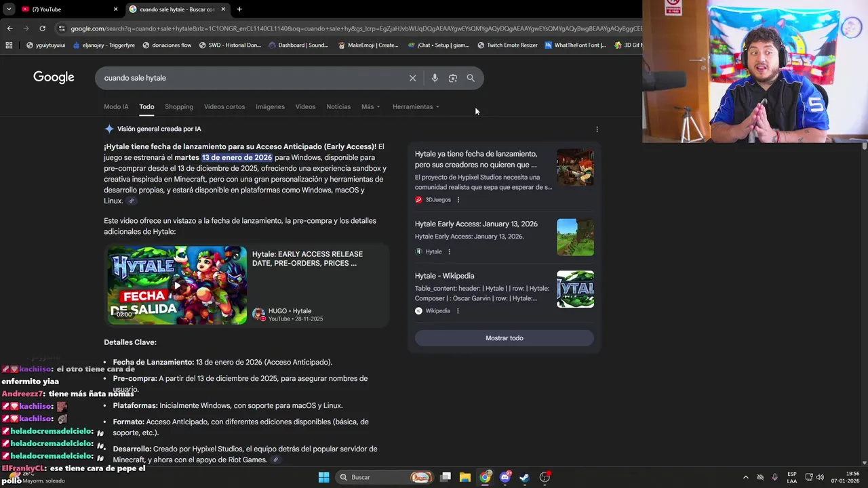
Task: Click the browser address bar URL
Action: pos(356,28)
